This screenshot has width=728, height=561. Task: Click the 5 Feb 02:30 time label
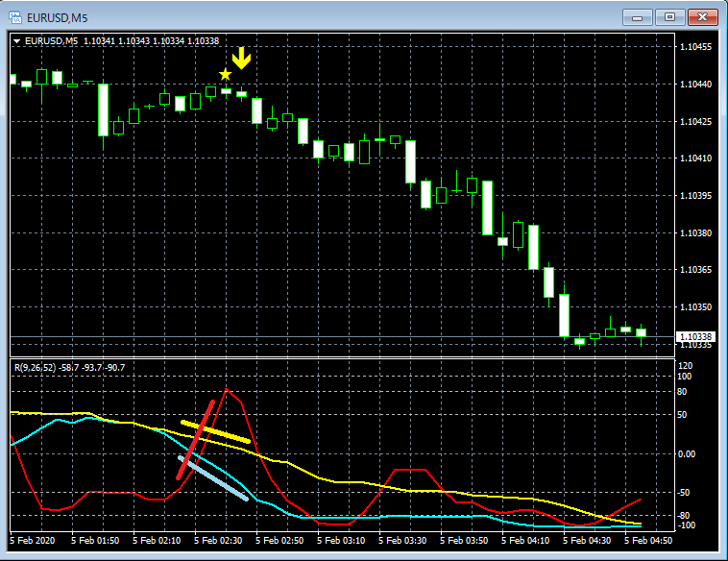click(218, 541)
